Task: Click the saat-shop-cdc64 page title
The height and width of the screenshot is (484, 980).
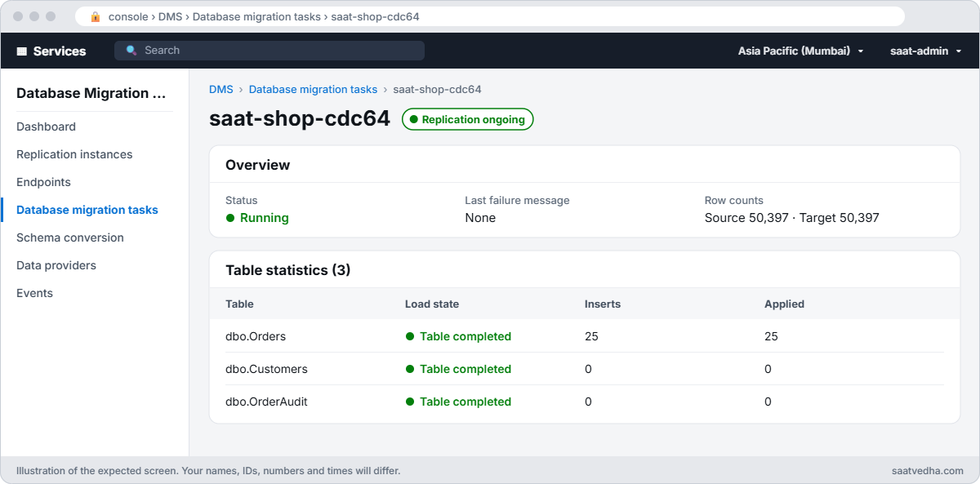Action: [300, 118]
